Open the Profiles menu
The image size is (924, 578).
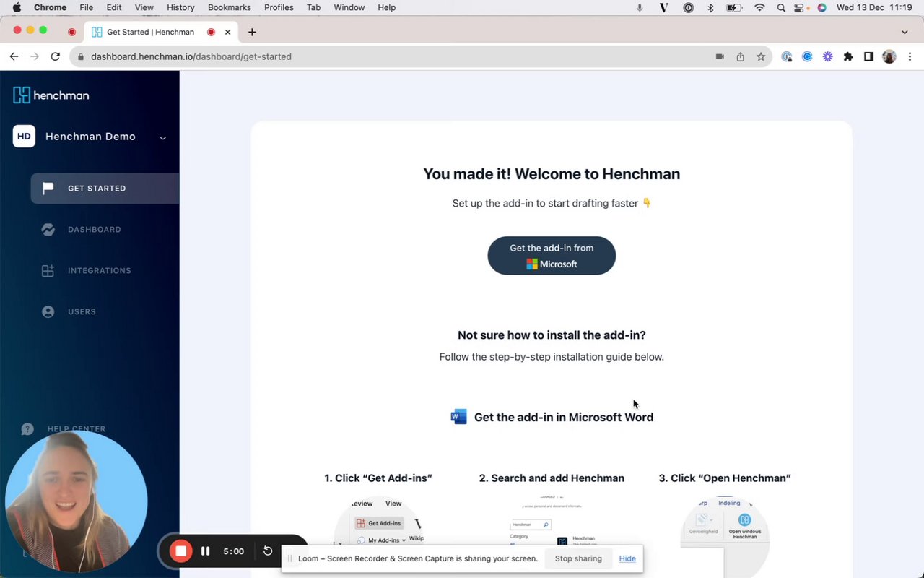click(x=279, y=7)
